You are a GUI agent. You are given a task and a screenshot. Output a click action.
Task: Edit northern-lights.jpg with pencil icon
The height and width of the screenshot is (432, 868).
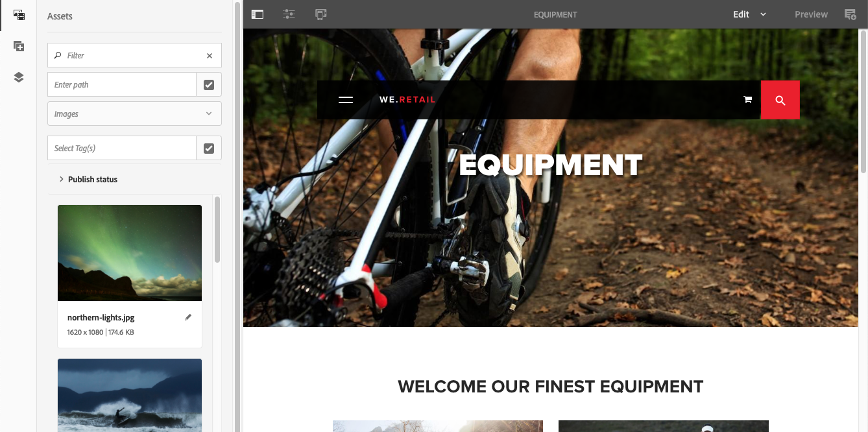click(x=188, y=317)
